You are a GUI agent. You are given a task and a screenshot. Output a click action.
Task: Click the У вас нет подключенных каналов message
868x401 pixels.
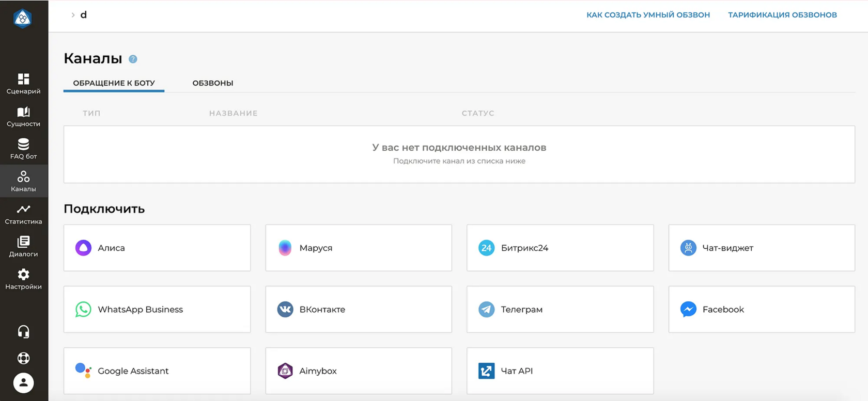point(459,148)
